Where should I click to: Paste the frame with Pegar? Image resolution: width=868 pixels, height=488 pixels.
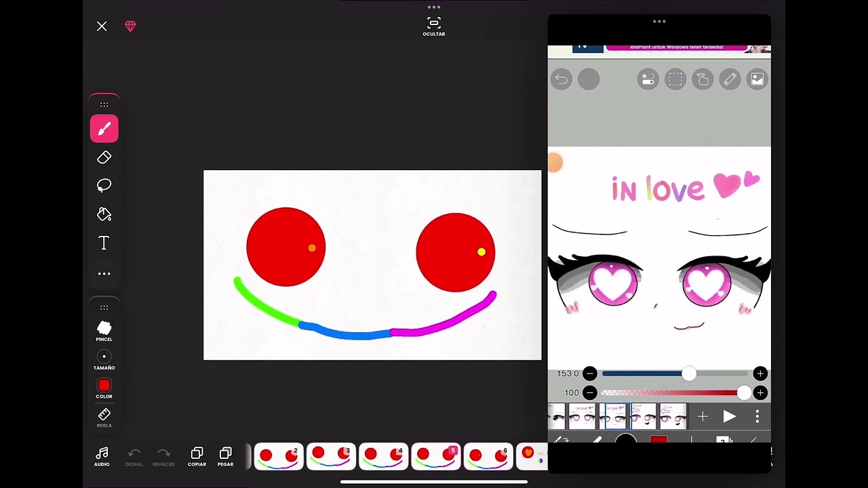[226, 457]
